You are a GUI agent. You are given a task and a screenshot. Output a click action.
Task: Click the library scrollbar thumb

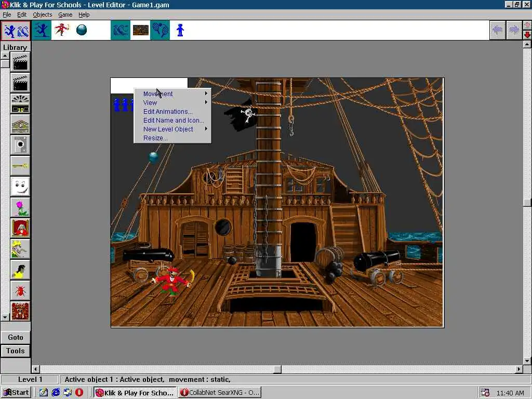5,63
